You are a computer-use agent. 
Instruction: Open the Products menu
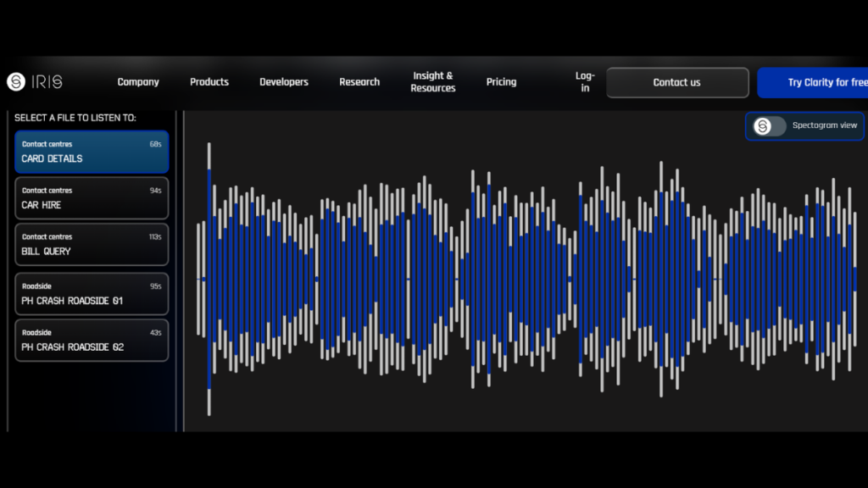pyautogui.click(x=209, y=82)
